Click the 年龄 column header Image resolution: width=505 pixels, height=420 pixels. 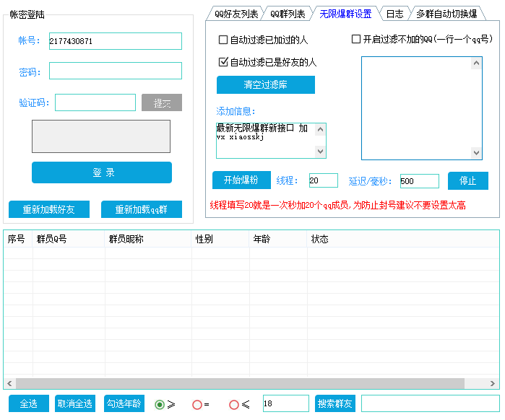point(278,239)
